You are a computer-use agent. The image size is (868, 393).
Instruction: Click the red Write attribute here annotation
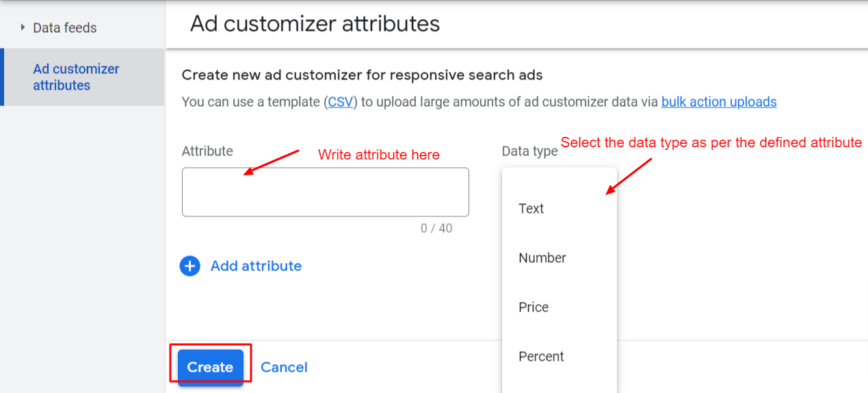click(x=379, y=155)
